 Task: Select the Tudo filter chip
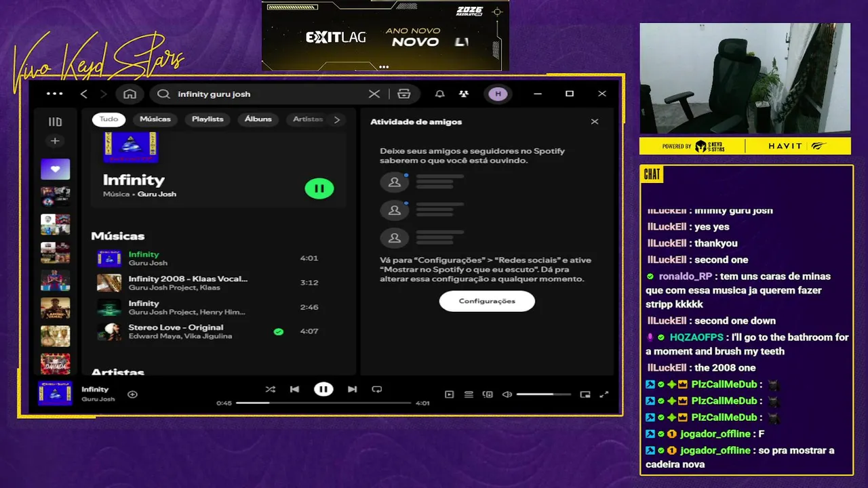(108, 119)
